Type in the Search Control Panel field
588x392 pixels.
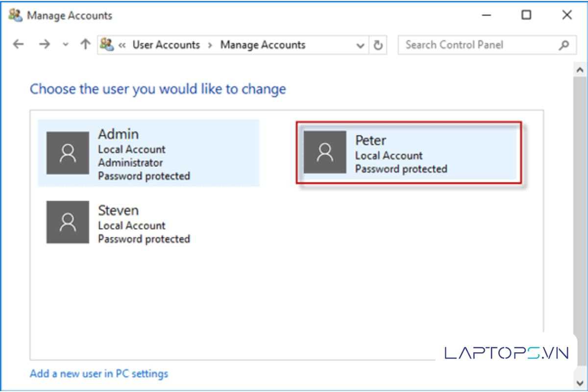click(478, 45)
